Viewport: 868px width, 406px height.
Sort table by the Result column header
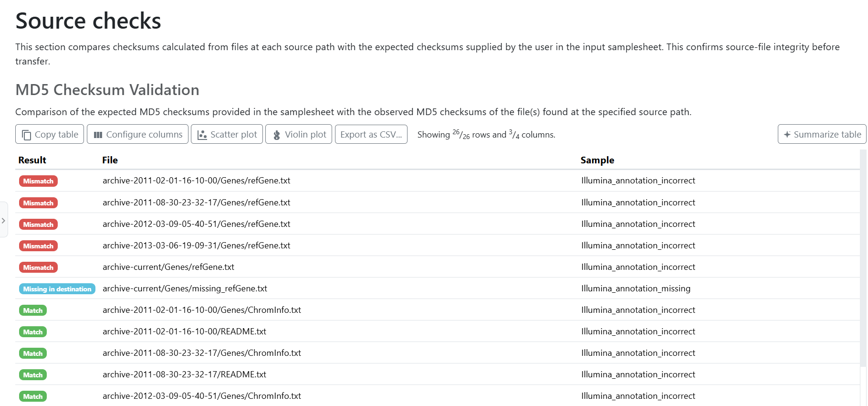(32, 160)
